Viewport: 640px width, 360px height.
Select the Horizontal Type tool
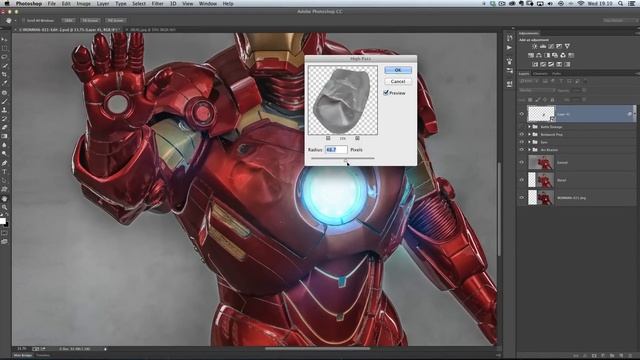click(5, 172)
